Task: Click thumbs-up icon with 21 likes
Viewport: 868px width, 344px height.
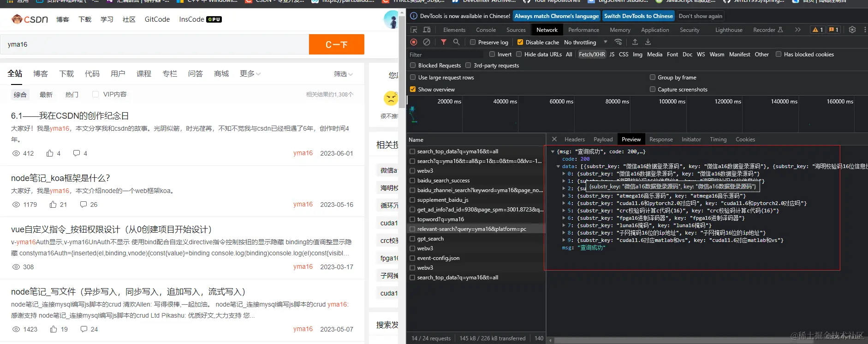Action: pyautogui.click(x=53, y=205)
